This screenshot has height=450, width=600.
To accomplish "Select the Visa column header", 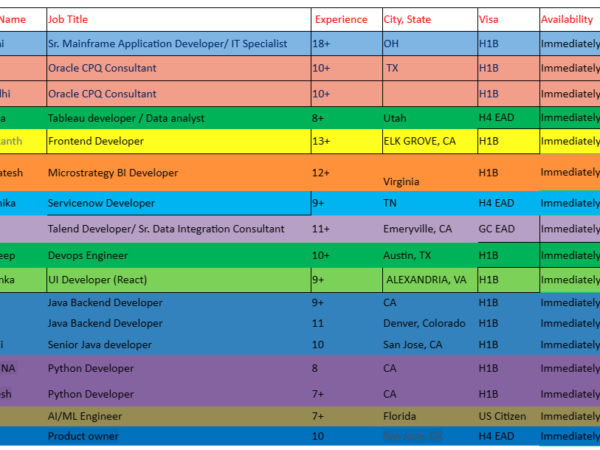I will (x=489, y=19).
